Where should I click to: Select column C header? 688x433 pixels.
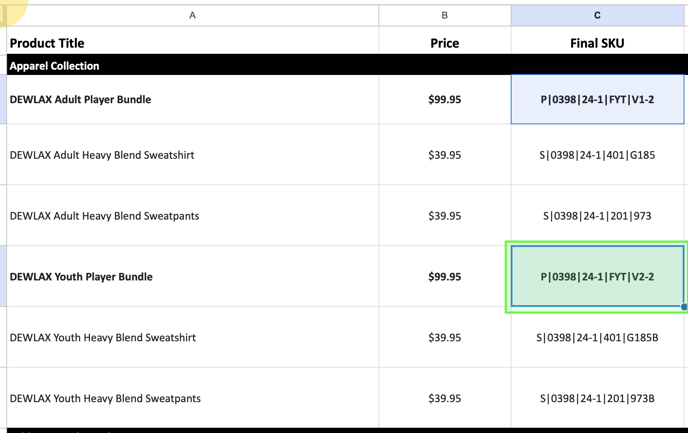[x=597, y=15]
